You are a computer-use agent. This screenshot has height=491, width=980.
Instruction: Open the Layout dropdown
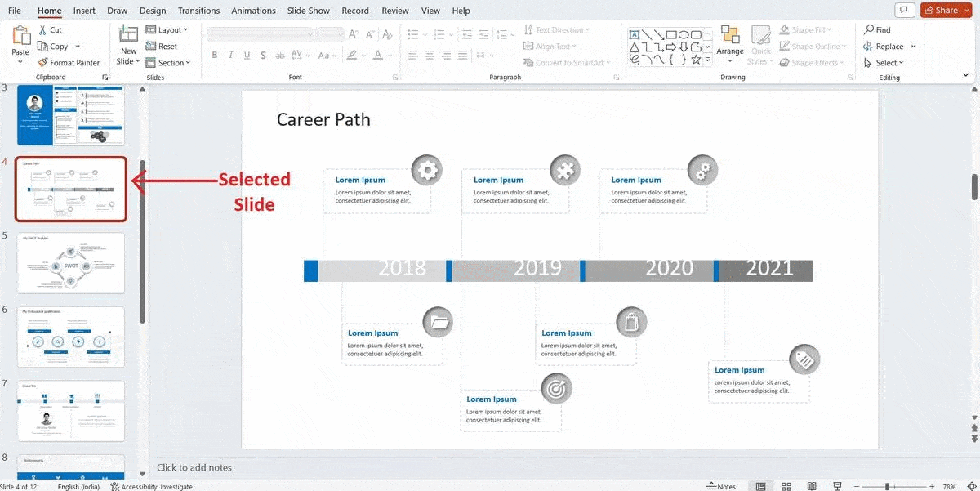(167, 29)
